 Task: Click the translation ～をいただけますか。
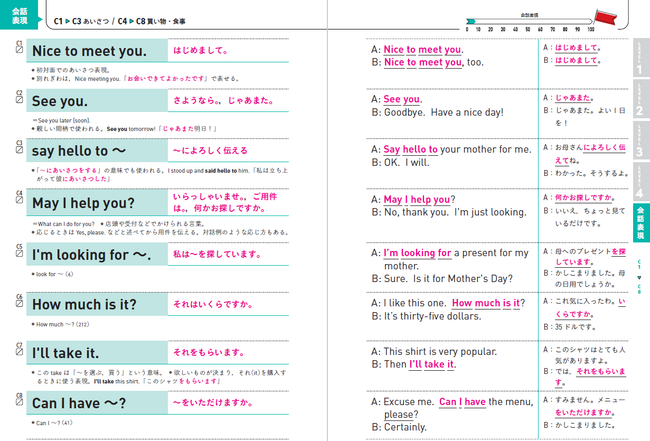point(213,402)
